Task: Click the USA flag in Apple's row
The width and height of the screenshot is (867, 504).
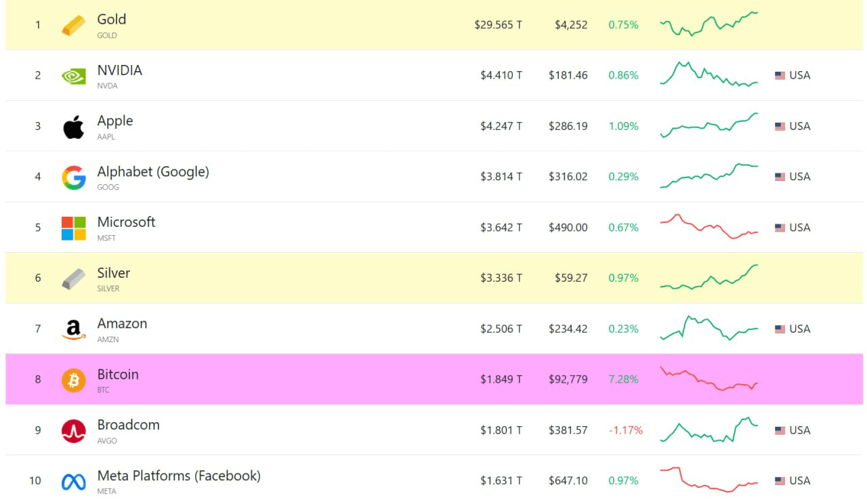Action: point(780,127)
